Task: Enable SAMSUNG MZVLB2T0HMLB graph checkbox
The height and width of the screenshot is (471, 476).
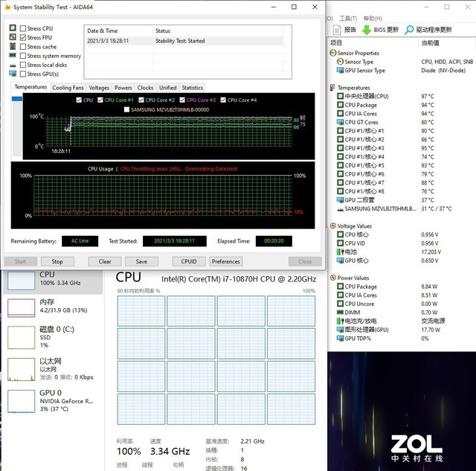Action: (x=126, y=109)
